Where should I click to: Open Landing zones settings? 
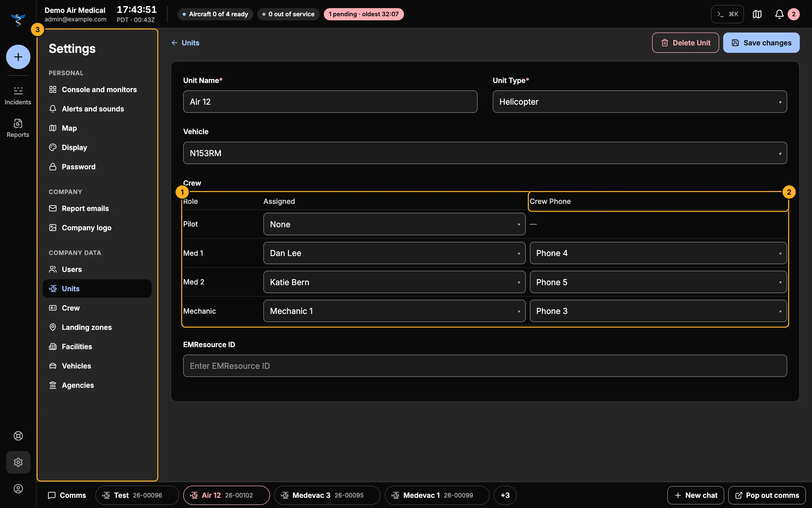click(97, 327)
